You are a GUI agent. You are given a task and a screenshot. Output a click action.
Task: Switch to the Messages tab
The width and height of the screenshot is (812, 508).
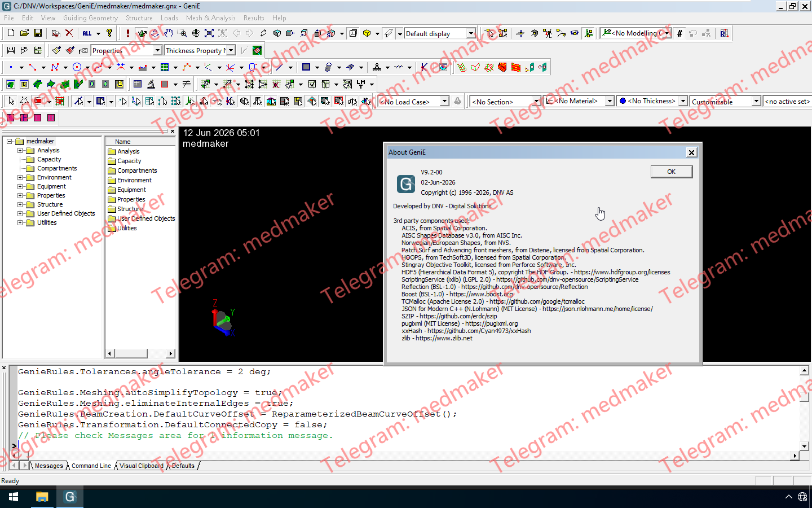point(49,466)
